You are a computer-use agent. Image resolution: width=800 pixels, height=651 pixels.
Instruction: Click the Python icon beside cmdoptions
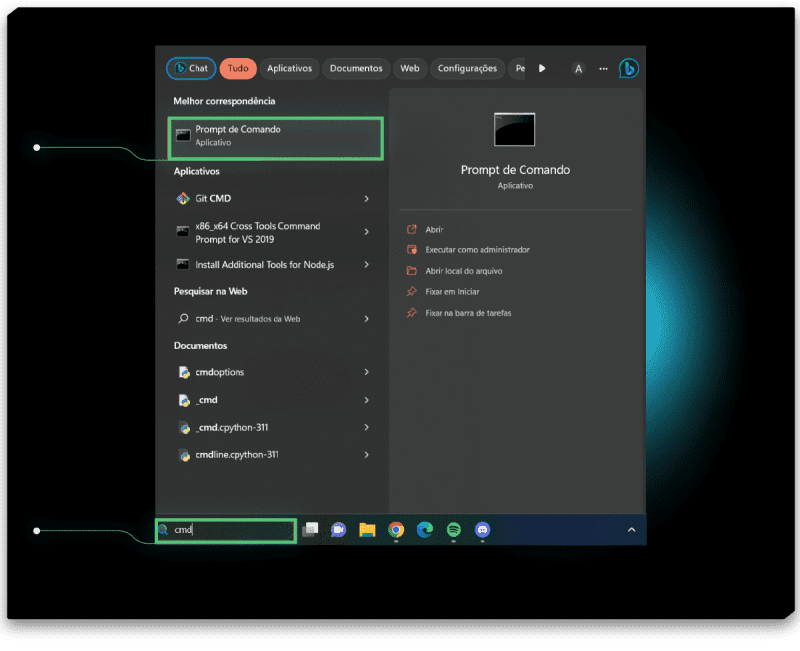[184, 372]
